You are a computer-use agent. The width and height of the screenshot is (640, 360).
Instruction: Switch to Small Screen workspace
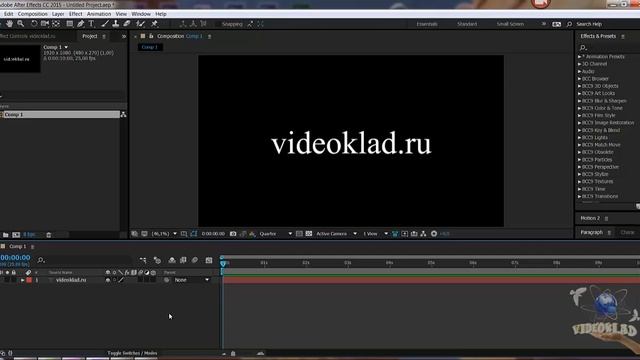click(510, 24)
